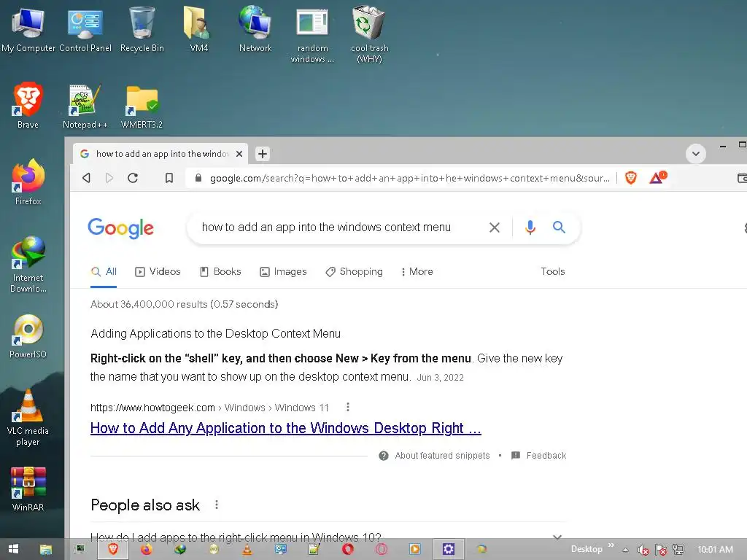Switch to the Videos results tab
The width and height of the screenshot is (747, 560).
coord(158,272)
